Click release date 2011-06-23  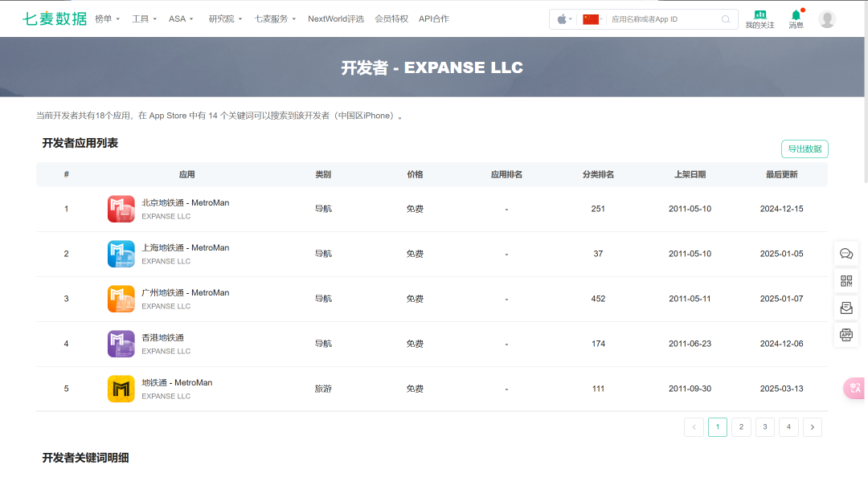(690, 344)
